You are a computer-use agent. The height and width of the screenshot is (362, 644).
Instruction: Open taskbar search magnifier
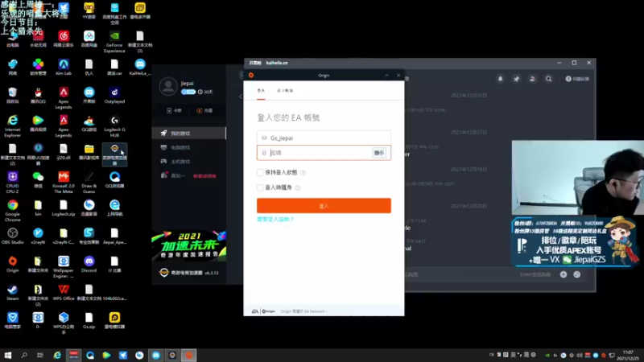24,355
